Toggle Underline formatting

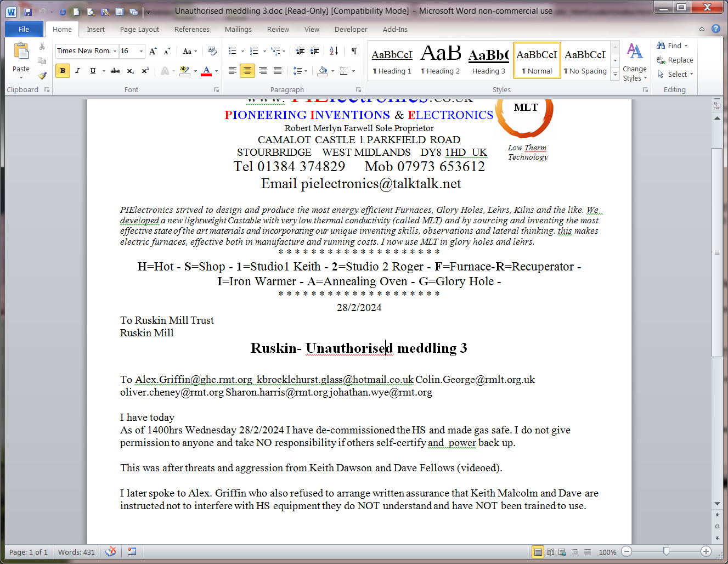[93, 71]
